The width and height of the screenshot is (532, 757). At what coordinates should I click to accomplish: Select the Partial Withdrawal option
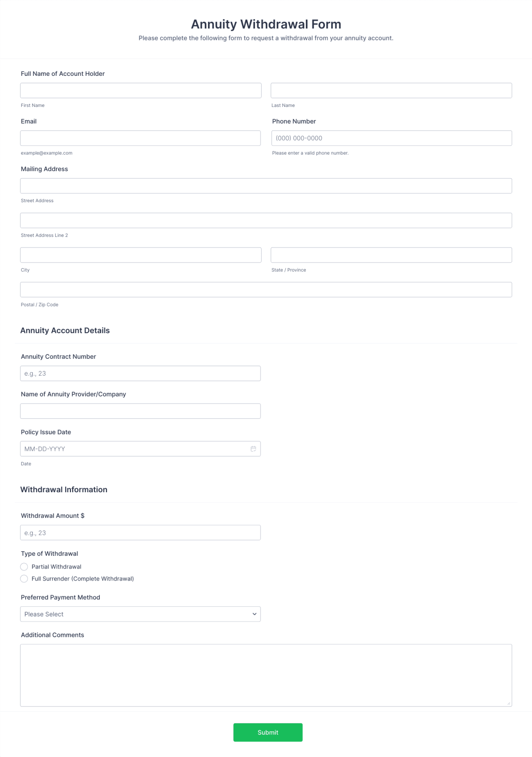(x=24, y=566)
